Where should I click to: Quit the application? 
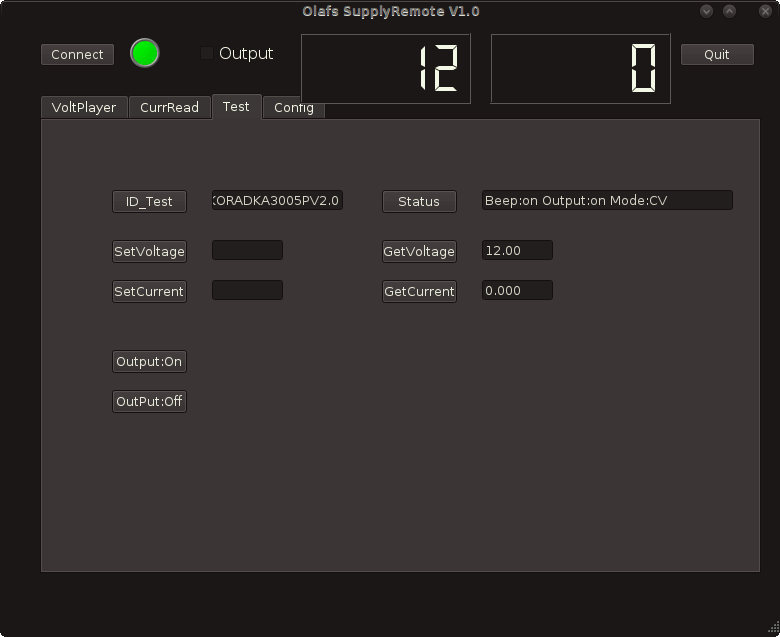coord(717,54)
